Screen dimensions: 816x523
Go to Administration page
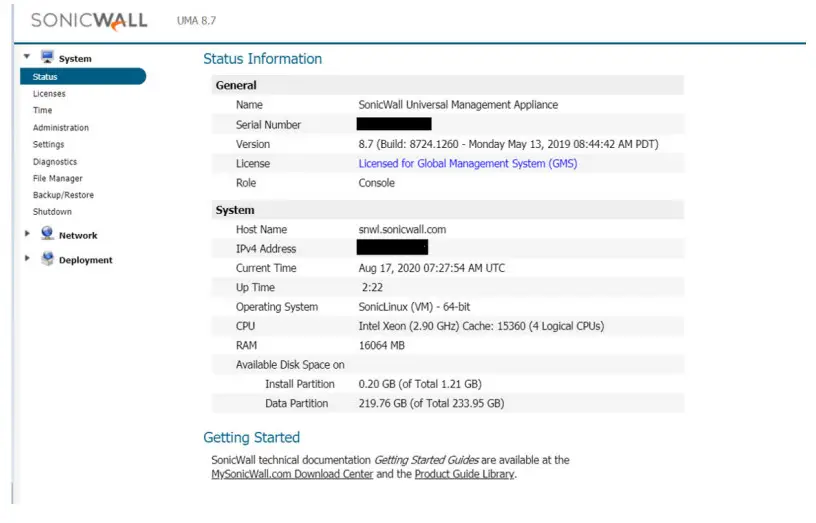click(x=61, y=127)
